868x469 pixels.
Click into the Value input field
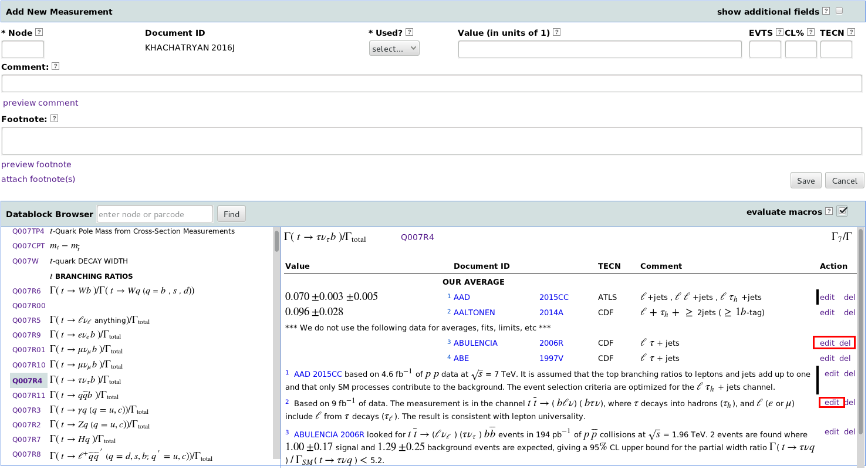(600, 49)
